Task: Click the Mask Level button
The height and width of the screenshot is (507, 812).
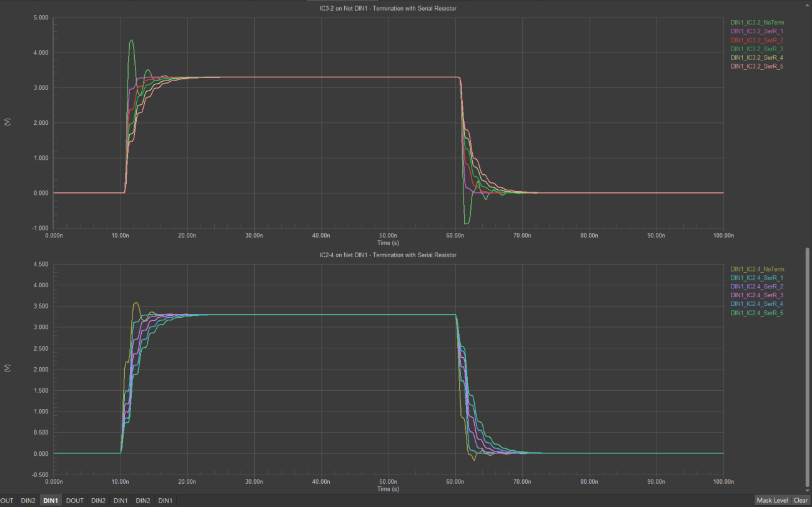Action: [x=772, y=500]
